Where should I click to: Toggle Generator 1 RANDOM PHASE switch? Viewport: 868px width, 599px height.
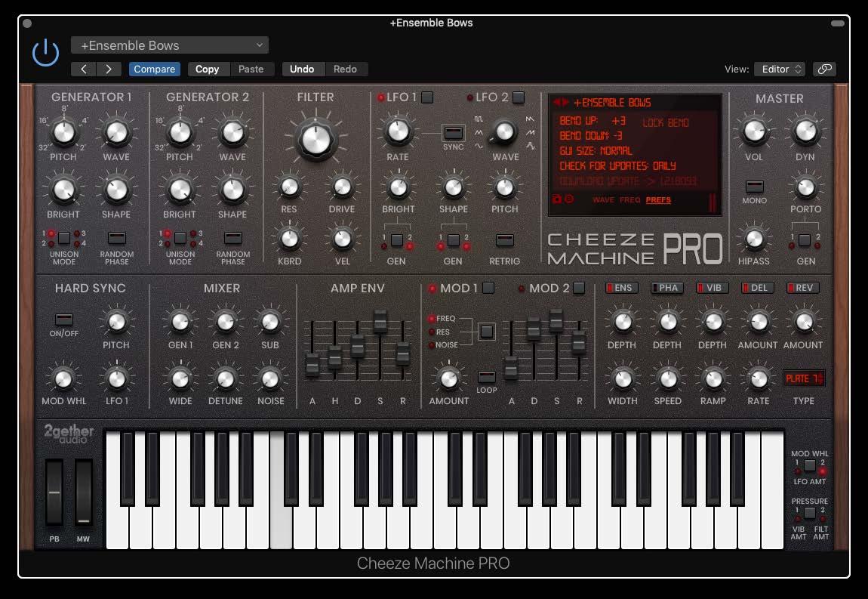click(117, 238)
